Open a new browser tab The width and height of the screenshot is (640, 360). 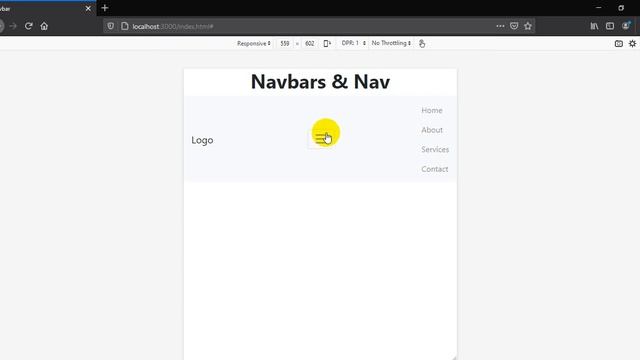tap(105, 8)
